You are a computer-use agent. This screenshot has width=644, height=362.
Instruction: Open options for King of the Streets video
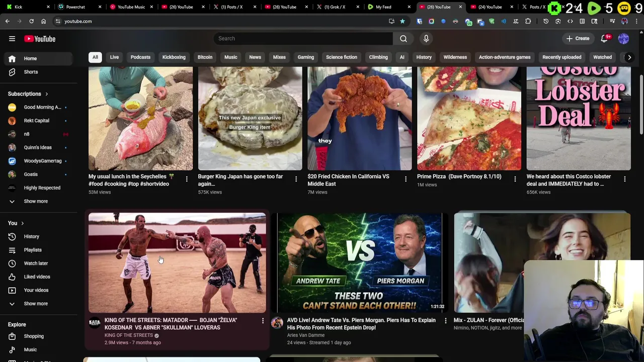(263, 321)
